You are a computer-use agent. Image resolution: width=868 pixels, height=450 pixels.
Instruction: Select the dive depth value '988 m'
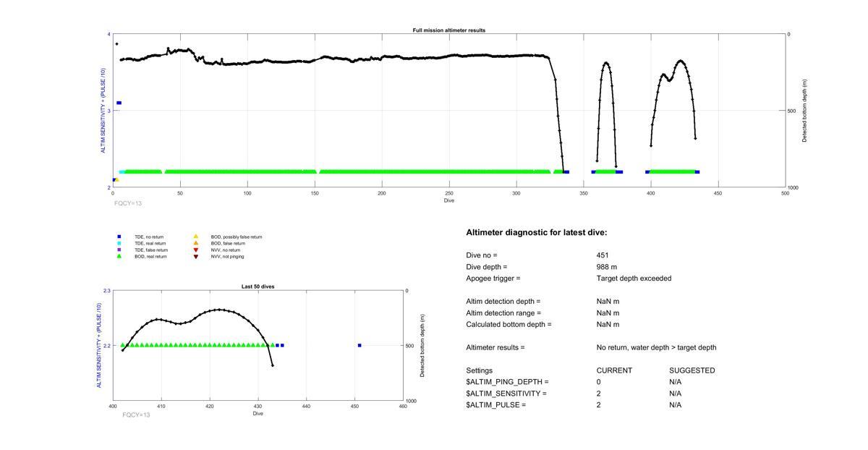pos(607,267)
